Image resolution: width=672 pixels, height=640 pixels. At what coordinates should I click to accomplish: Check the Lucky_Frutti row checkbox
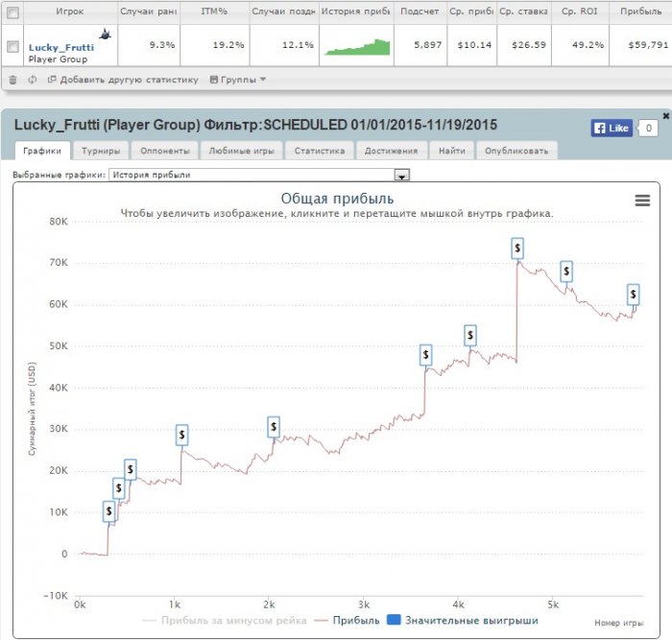click(12, 46)
